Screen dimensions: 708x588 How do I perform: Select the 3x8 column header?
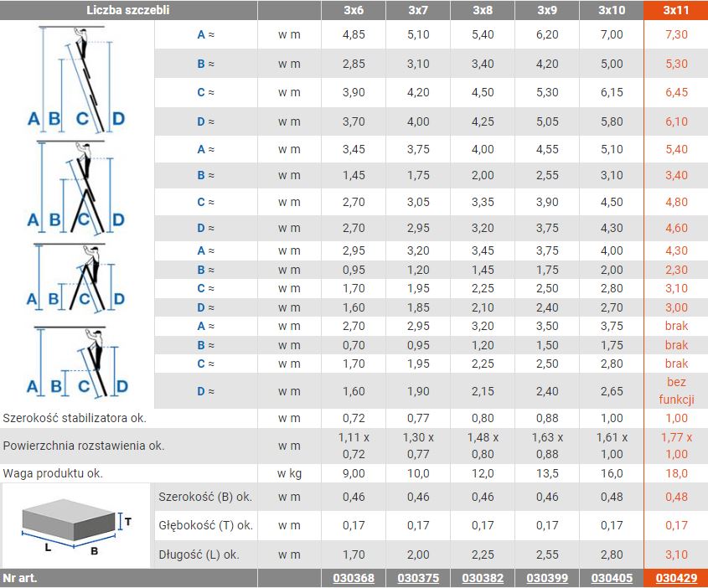point(482,10)
